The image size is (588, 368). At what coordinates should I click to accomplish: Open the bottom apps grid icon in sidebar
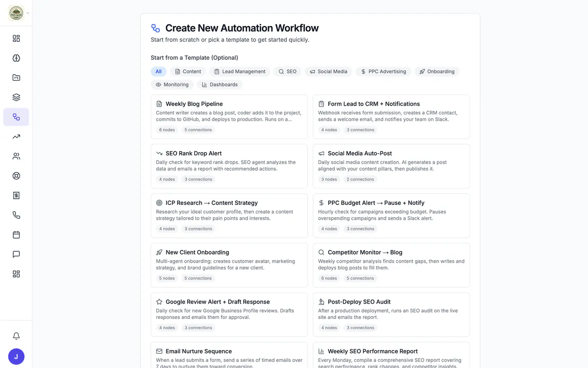pos(16,274)
